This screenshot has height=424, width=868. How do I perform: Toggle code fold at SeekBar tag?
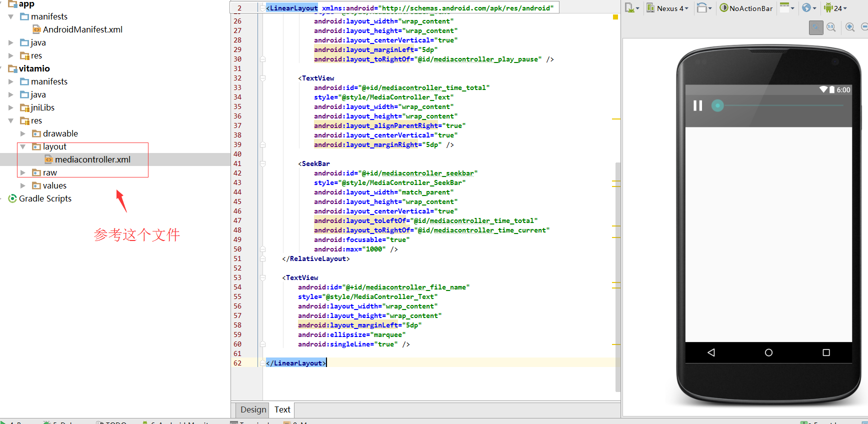[x=262, y=163]
